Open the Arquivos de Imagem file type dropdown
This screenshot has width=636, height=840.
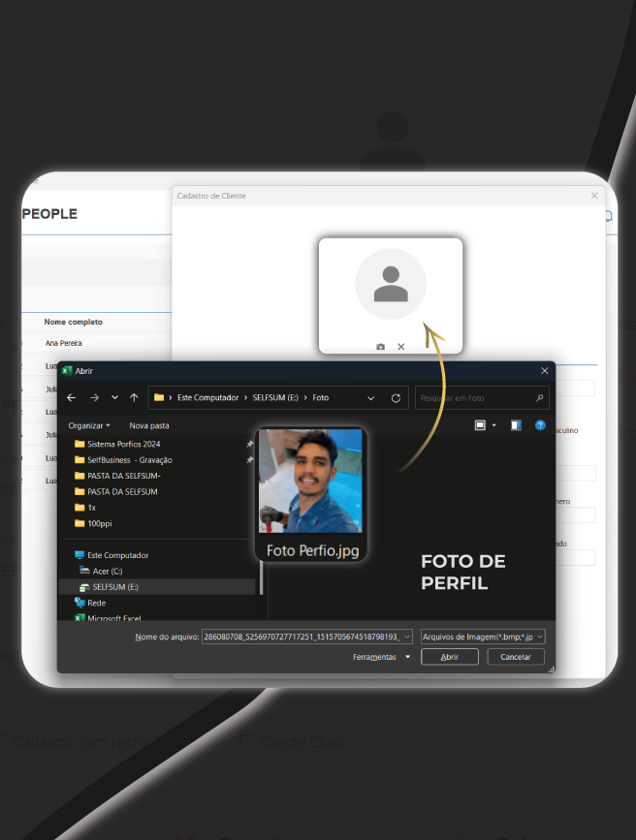pyautogui.click(x=483, y=637)
